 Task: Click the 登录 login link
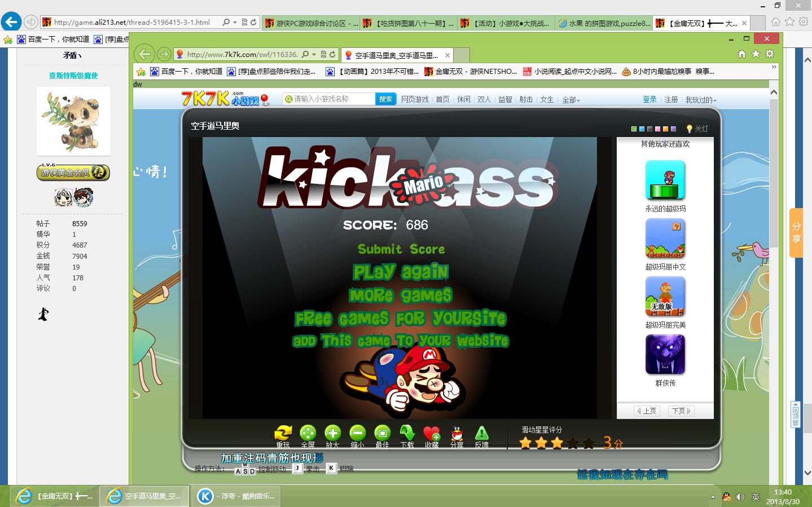(649, 99)
